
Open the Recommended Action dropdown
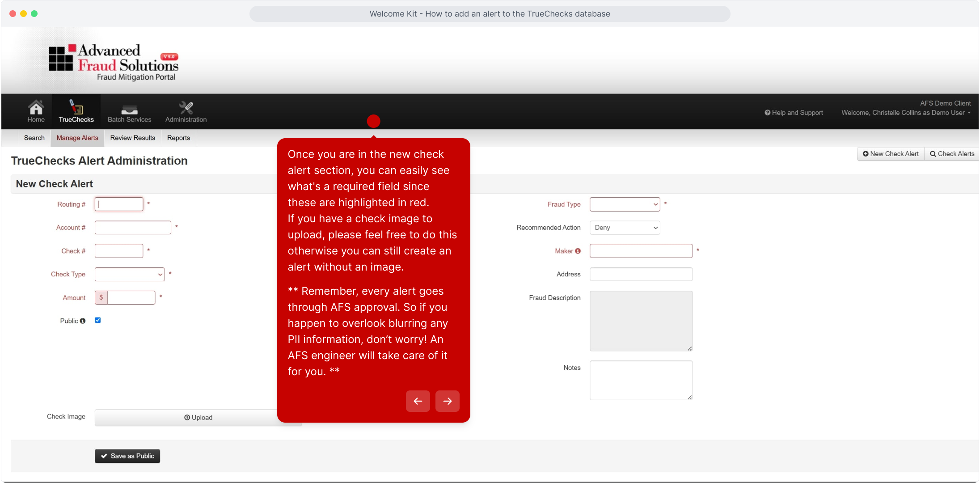point(625,228)
